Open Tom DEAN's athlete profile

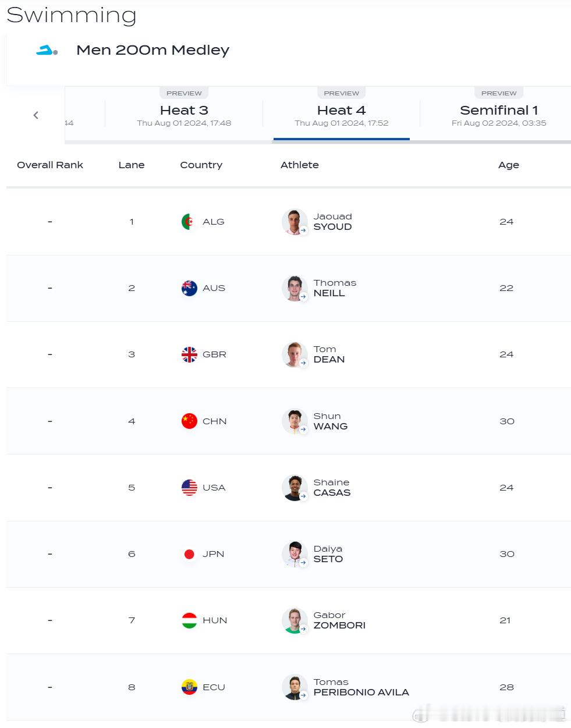[x=329, y=354]
